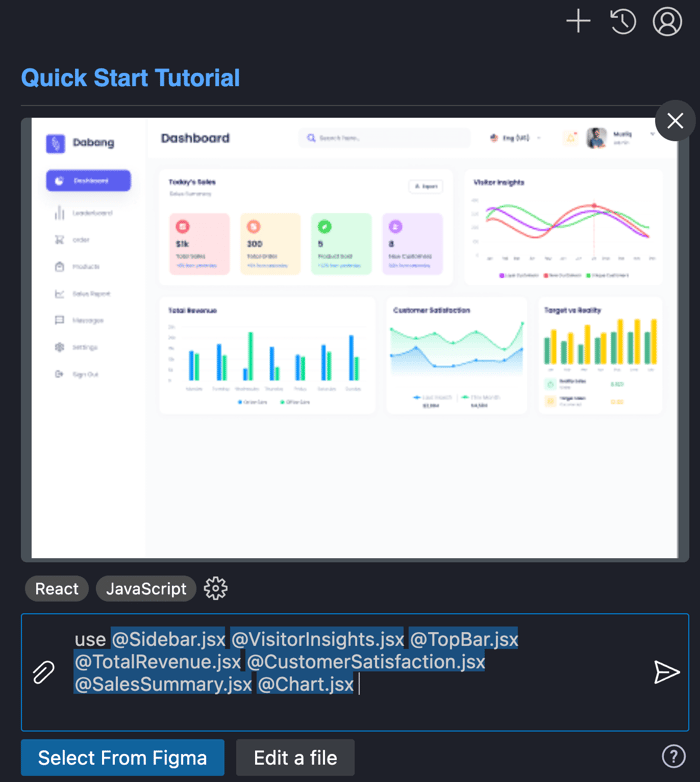Select the React framework chip

click(x=57, y=588)
